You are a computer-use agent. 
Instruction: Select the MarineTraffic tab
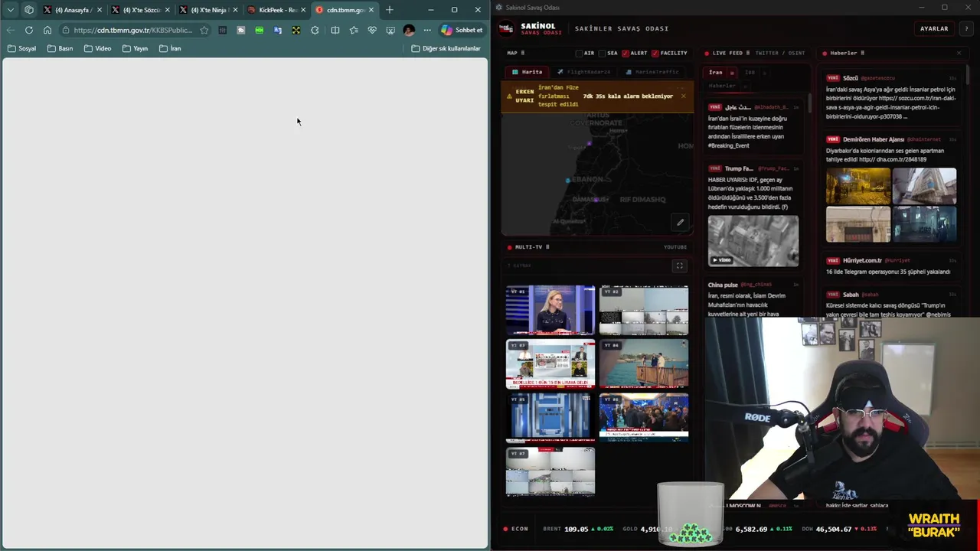(x=652, y=72)
